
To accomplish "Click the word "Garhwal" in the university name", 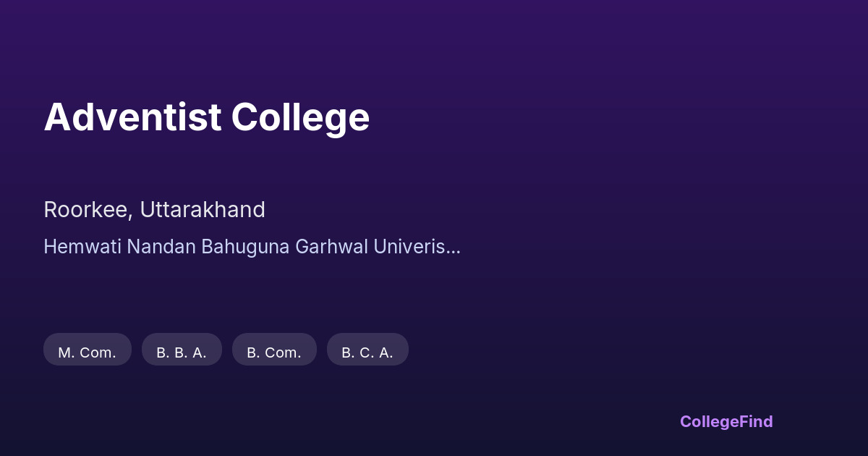I will pyautogui.click(x=331, y=247).
